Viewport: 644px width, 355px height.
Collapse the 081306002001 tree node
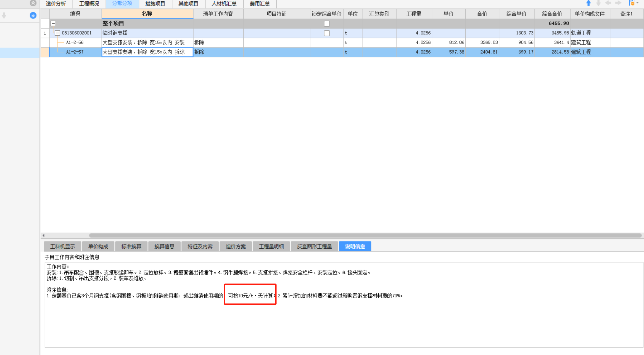coord(57,33)
